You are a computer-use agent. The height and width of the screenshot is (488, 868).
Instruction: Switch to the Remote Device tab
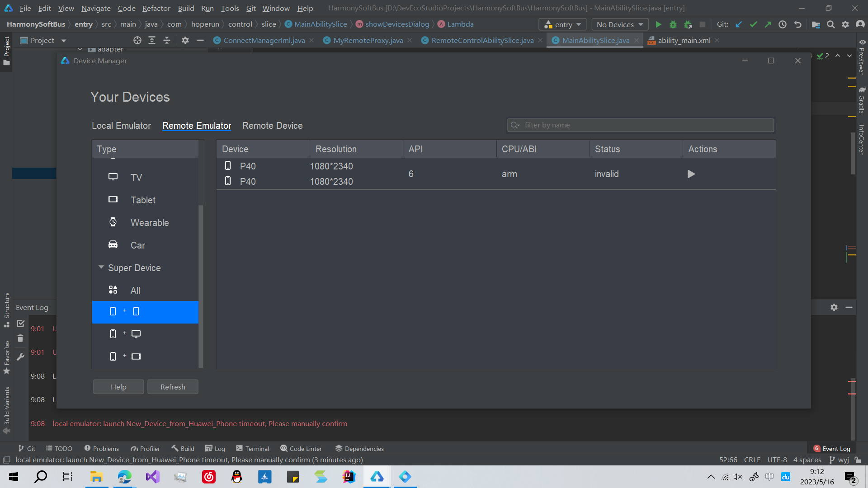[x=273, y=126]
